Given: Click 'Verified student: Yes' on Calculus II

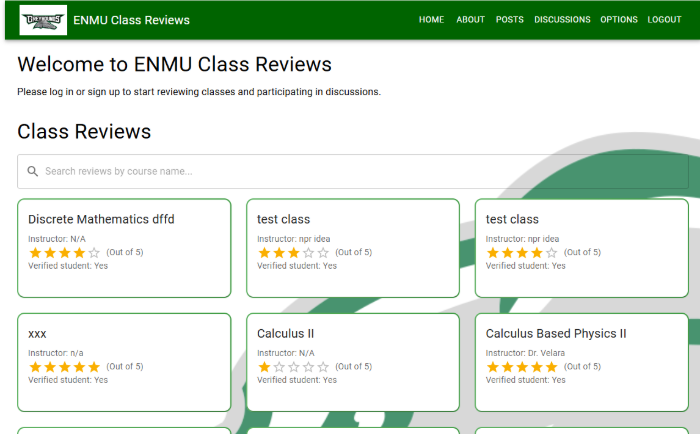Looking at the screenshot, I should click(297, 380).
